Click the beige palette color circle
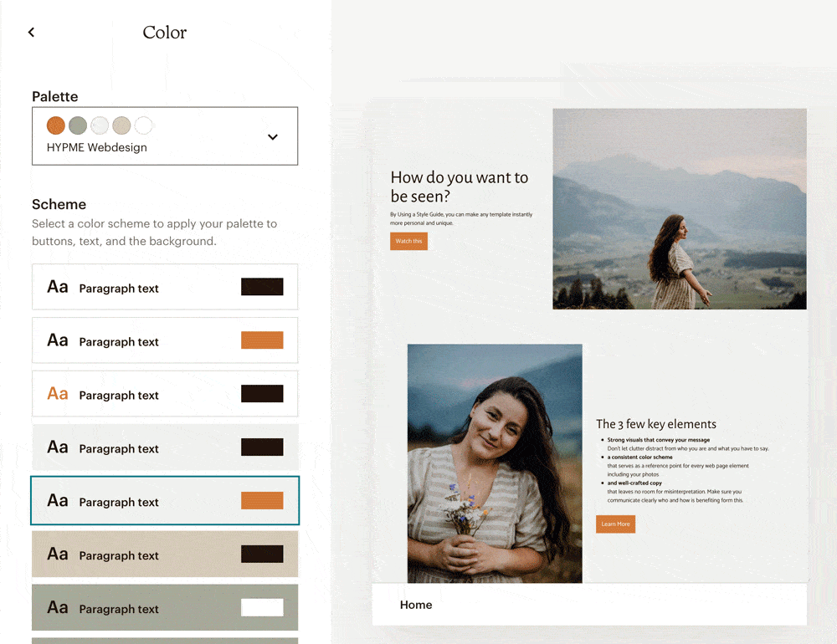The image size is (837, 644). point(121,126)
